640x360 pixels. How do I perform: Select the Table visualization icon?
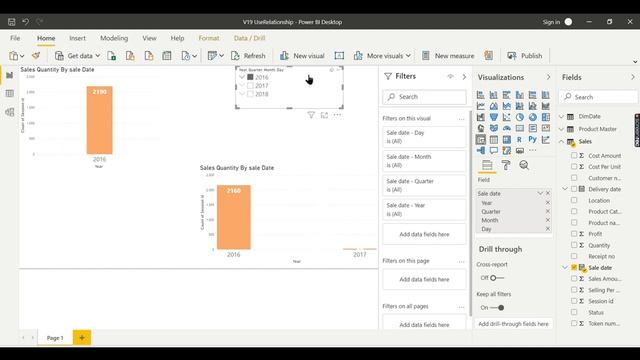pyautogui.click(x=493, y=139)
